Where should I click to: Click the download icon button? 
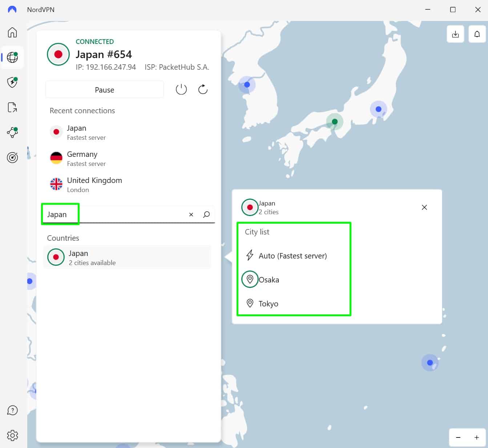coord(455,34)
